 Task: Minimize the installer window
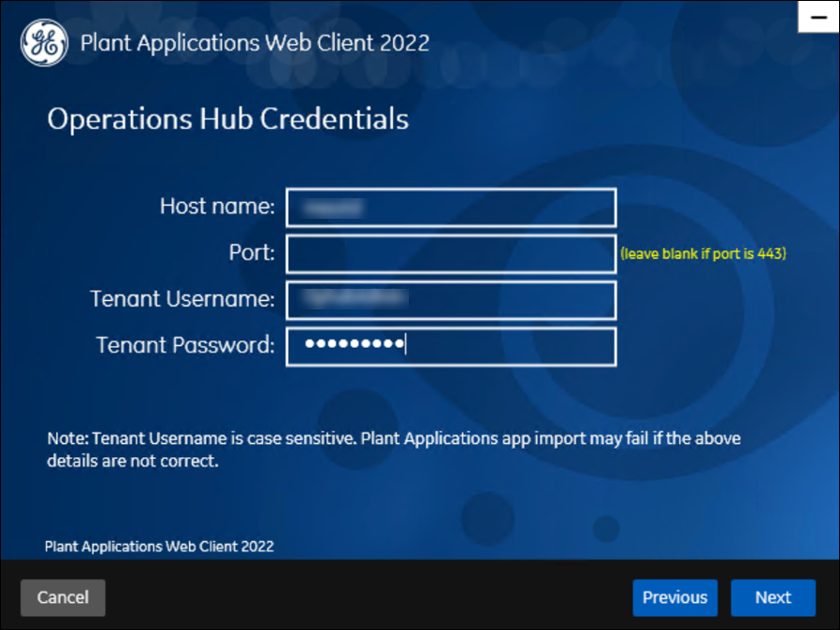pos(818,17)
